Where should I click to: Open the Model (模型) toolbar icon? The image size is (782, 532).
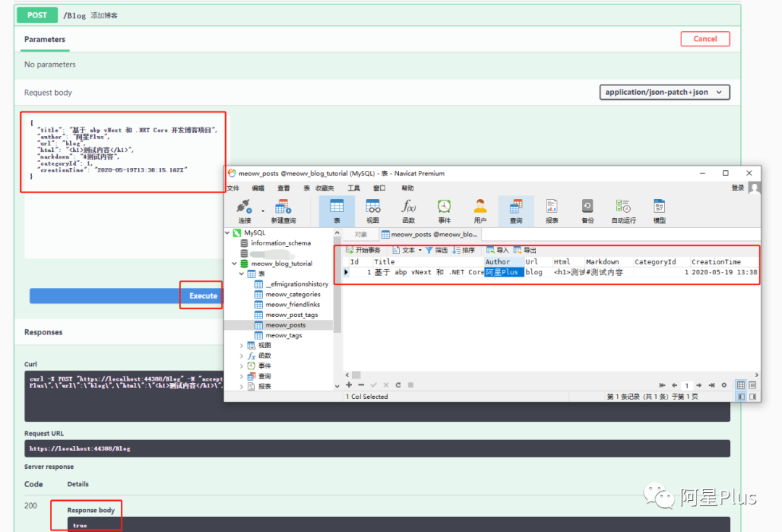[660, 211]
